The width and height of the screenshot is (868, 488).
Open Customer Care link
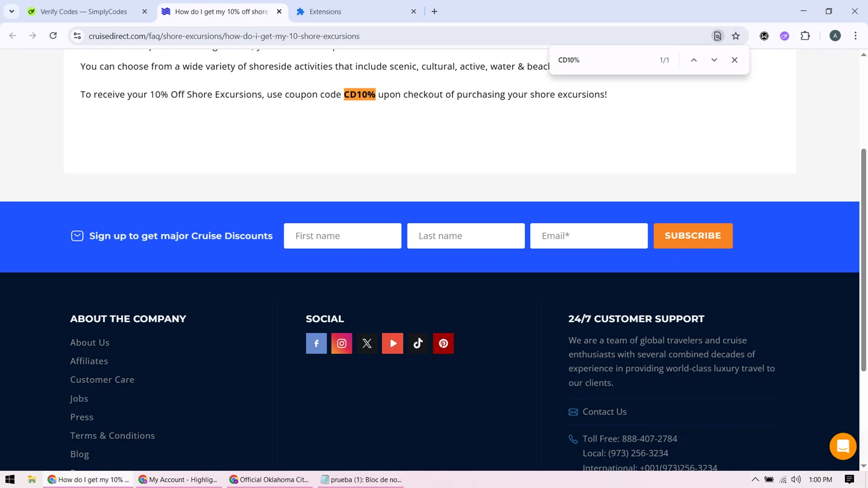tap(102, 379)
